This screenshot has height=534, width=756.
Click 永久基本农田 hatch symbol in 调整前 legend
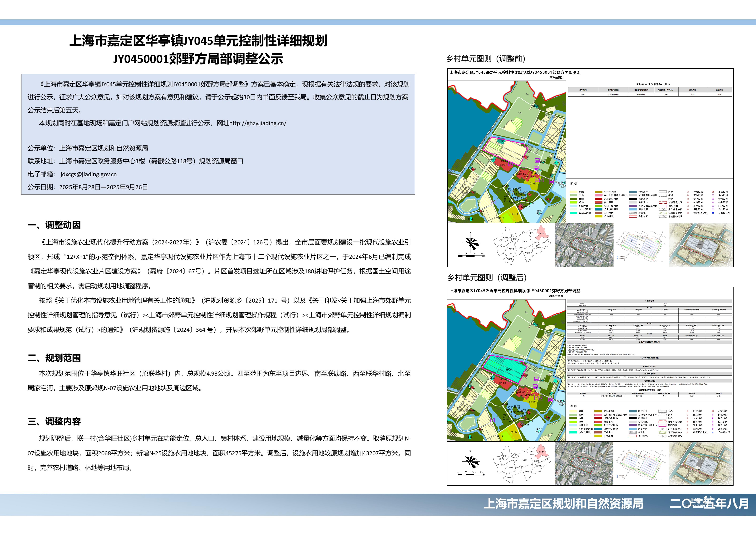663,209
